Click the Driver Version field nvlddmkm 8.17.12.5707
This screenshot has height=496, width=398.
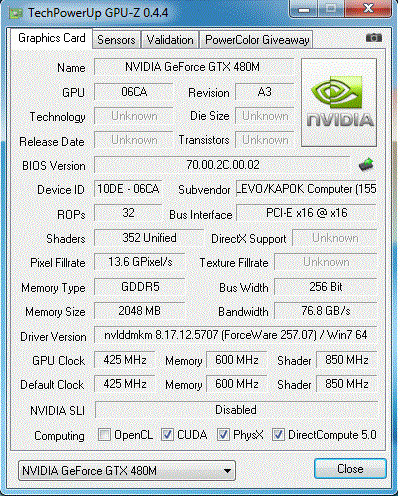(236, 335)
